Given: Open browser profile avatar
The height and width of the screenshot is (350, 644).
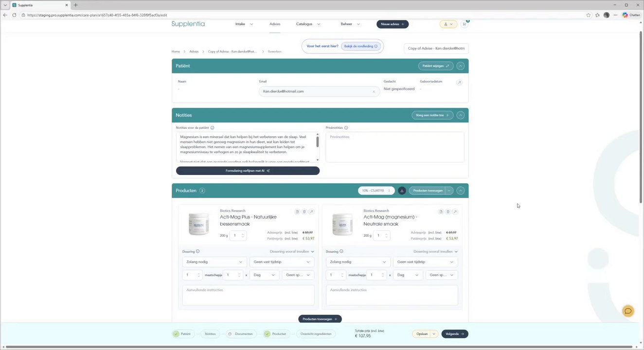Looking at the screenshot, I should click(607, 15).
